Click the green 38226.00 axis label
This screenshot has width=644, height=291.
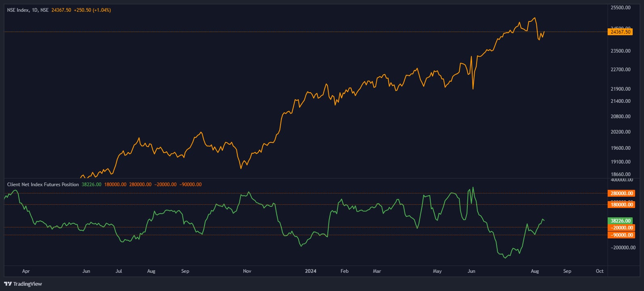[620, 221]
